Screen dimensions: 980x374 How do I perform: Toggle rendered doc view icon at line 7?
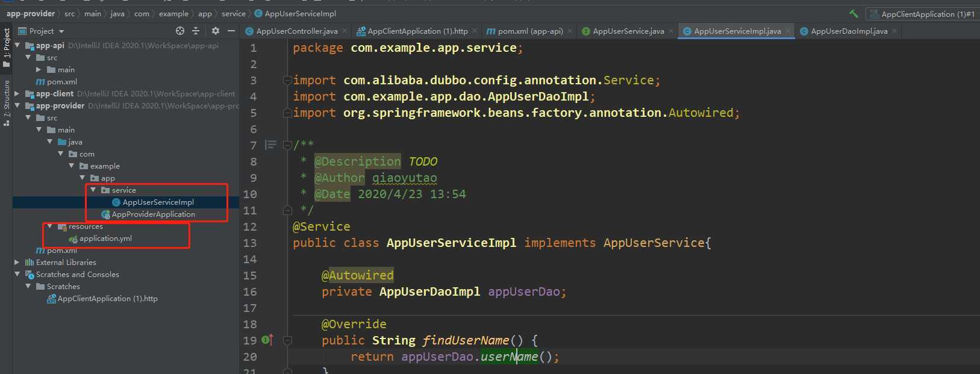pos(271,145)
